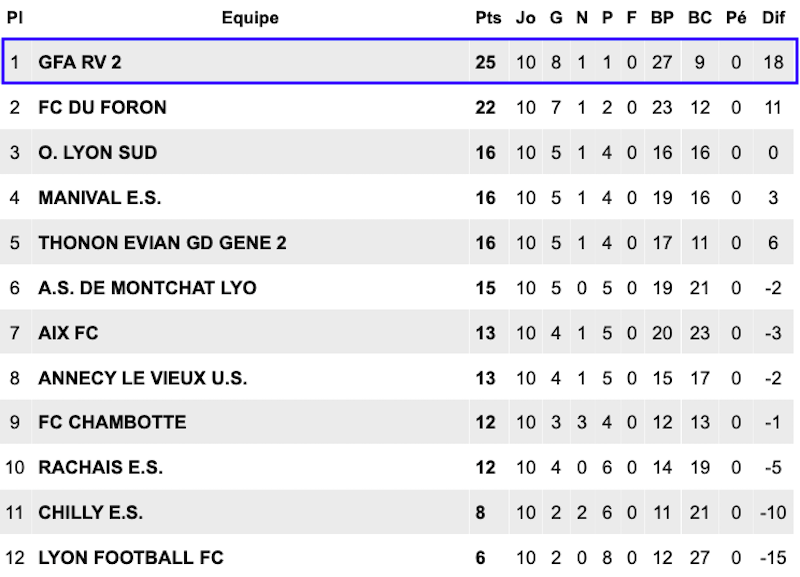
Task: Click the Equipe column header
Action: coord(250,18)
